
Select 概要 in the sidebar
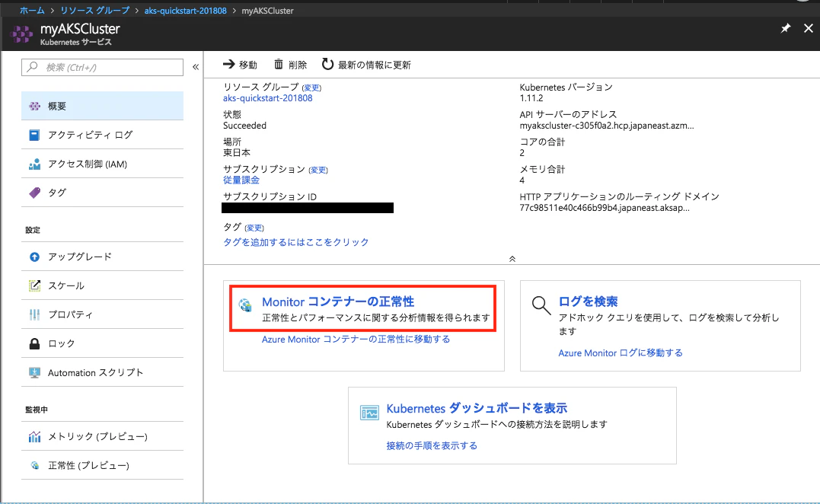(x=103, y=106)
